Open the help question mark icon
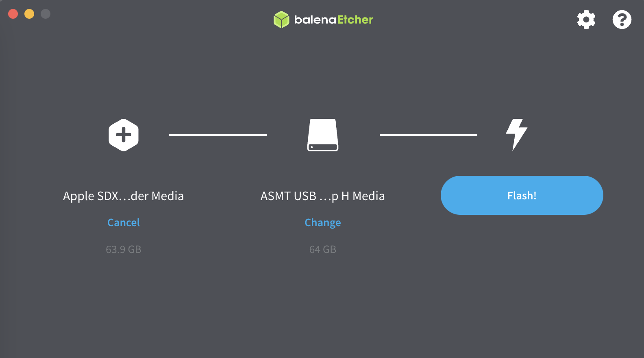 622,20
